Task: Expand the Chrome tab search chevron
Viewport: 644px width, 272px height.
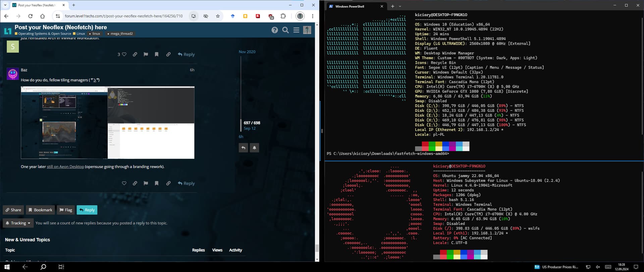Action: point(5,5)
